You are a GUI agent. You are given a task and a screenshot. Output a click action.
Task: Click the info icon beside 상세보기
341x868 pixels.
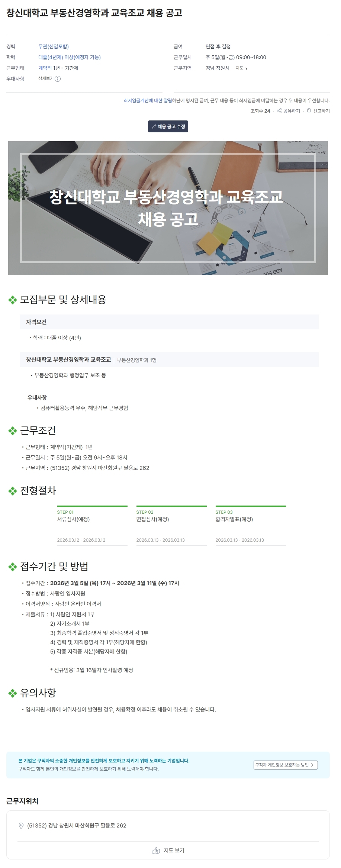[58, 79]
